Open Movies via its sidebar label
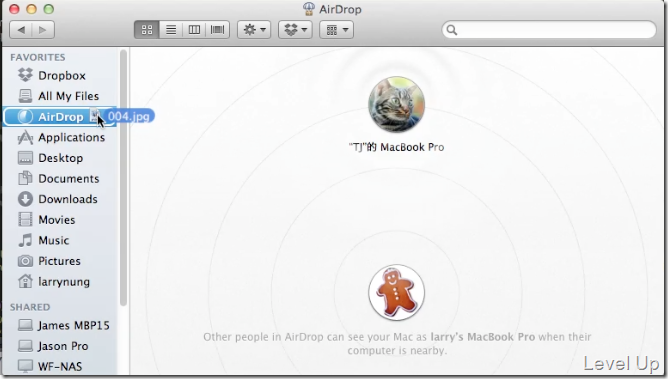The width and height of the screenshot is (668, 379). pos(57,220)
